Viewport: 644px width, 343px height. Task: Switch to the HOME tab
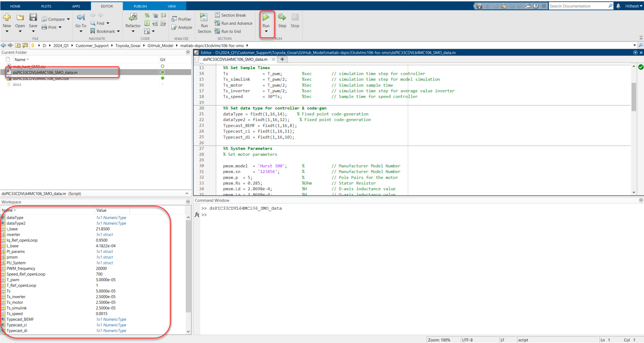point(15,6)
